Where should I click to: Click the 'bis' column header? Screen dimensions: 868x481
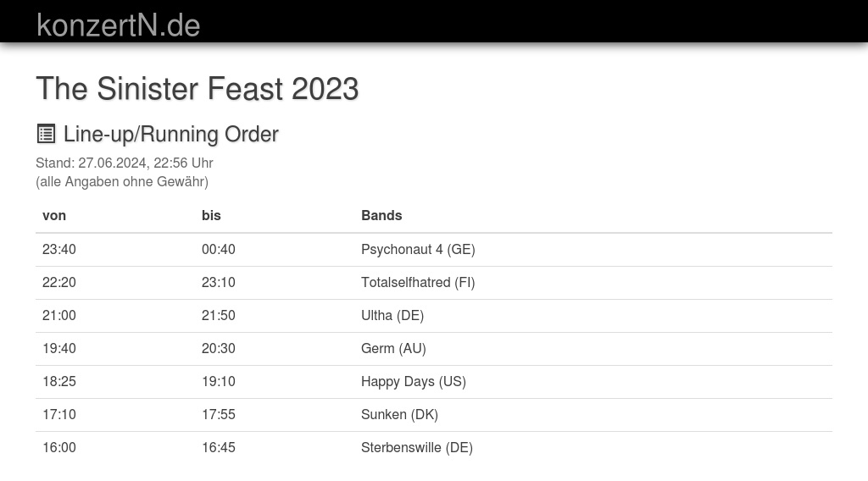(211, 215)
